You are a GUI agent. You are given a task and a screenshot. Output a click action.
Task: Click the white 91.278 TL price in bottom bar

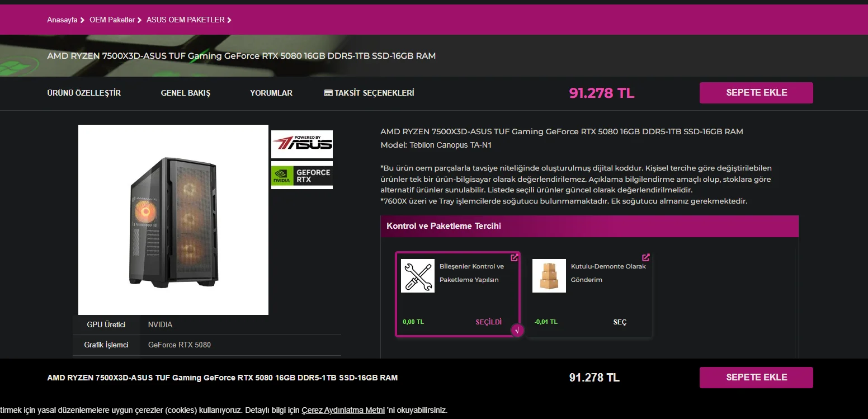tap(595, 378)
